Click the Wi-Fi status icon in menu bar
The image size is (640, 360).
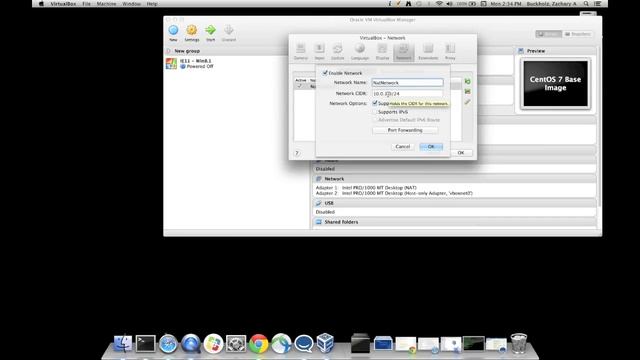click(x=439, y=4)
